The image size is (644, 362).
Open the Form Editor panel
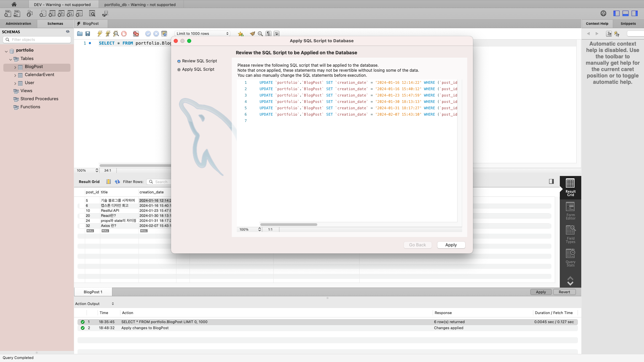pyautogui.click(x=570, y=211)
